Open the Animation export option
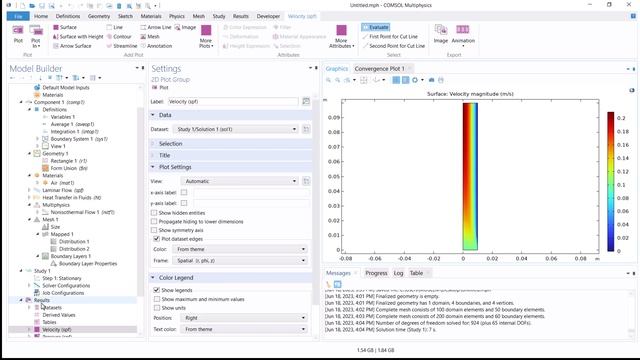640x360 pixels. (463, 35)
